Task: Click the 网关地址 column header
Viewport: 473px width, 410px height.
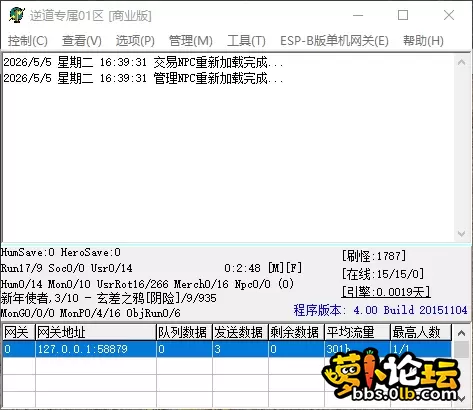Action: point(96,332)
